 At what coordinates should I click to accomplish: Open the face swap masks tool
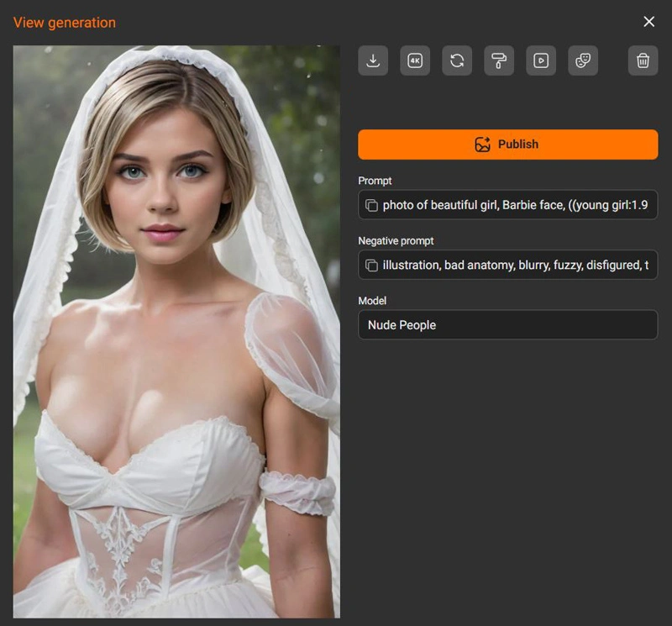tap(583, 60)
